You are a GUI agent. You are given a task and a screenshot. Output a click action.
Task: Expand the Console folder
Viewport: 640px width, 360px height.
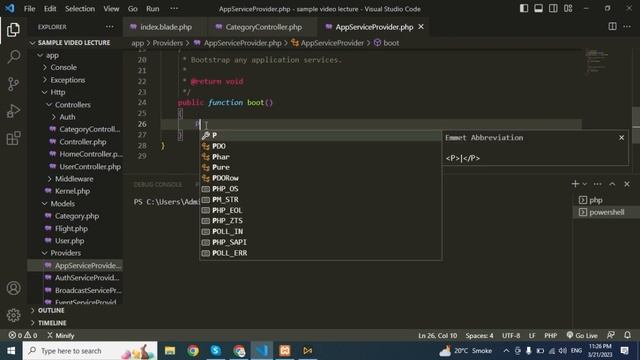[x=63, y=67]
